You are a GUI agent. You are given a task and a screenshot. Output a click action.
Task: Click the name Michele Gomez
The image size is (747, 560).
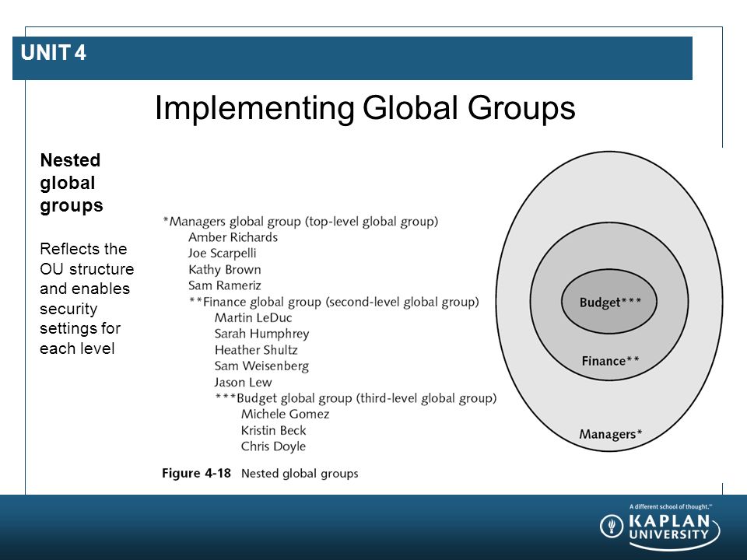click(x=285, y=415)
